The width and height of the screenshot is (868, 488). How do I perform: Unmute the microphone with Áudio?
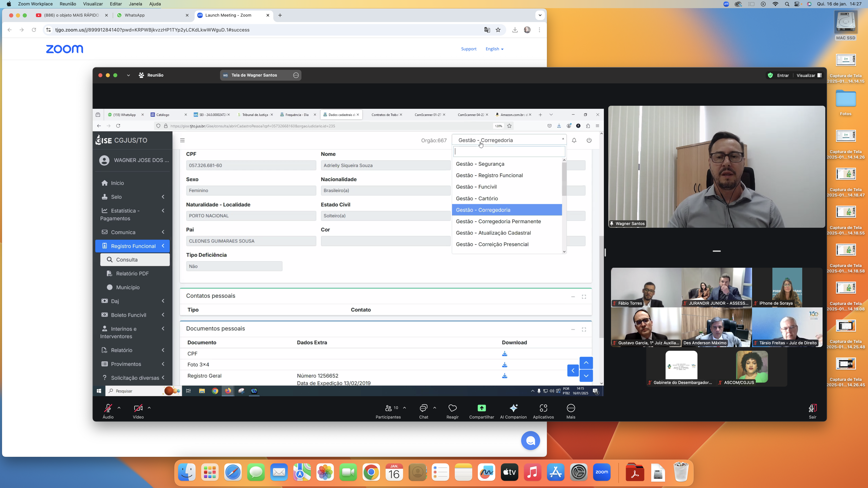(108, 408)
